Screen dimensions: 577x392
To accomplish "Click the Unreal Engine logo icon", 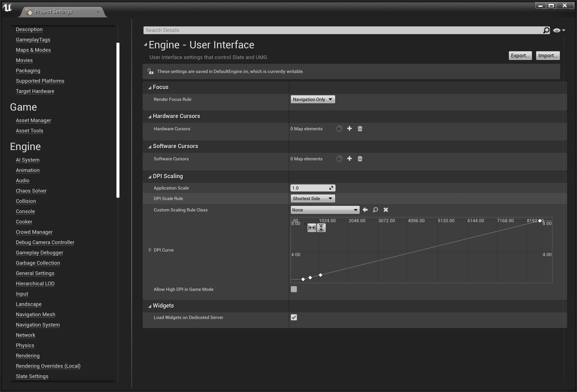I will point(7,7).
